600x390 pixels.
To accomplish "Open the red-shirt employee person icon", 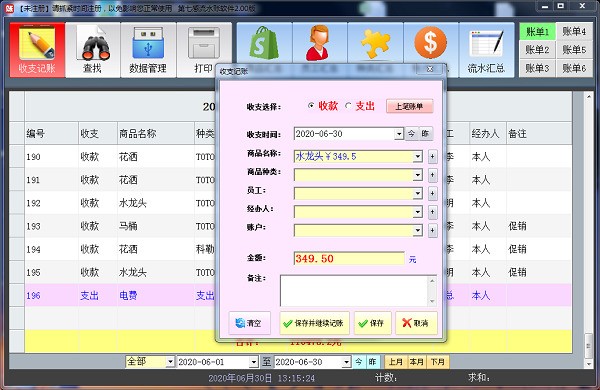I will [x=318, y=43].
